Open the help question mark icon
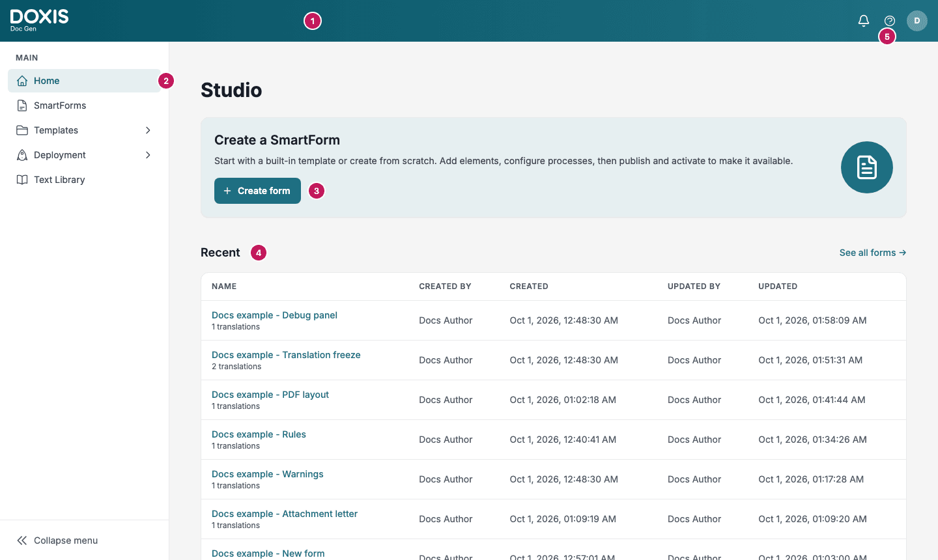938x560 pixels. [x=890, y=21]
